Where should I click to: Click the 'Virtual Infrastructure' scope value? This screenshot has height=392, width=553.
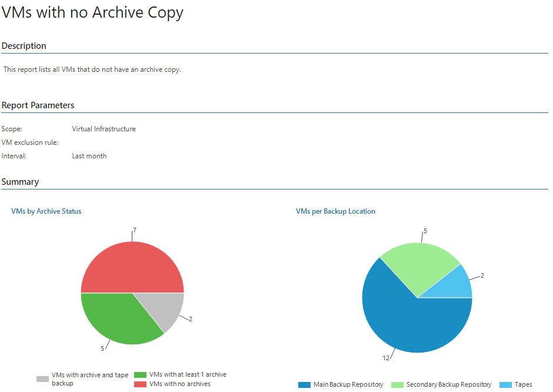104,129
